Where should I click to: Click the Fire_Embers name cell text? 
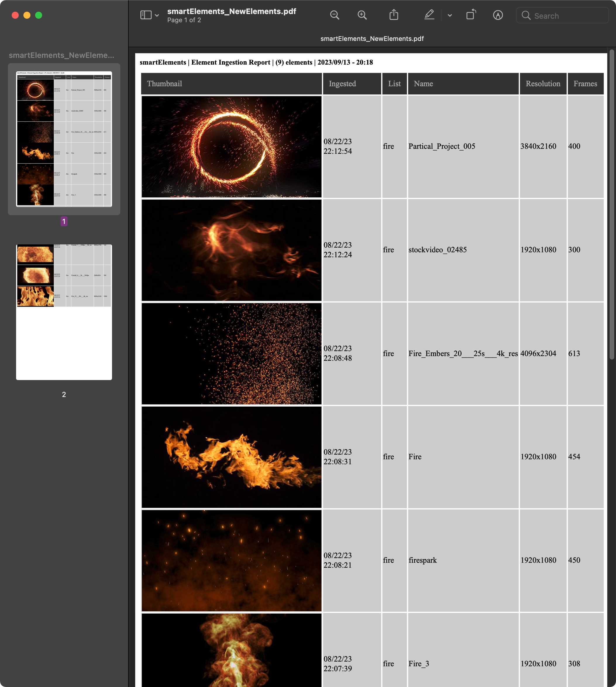[x=463, y=353]
